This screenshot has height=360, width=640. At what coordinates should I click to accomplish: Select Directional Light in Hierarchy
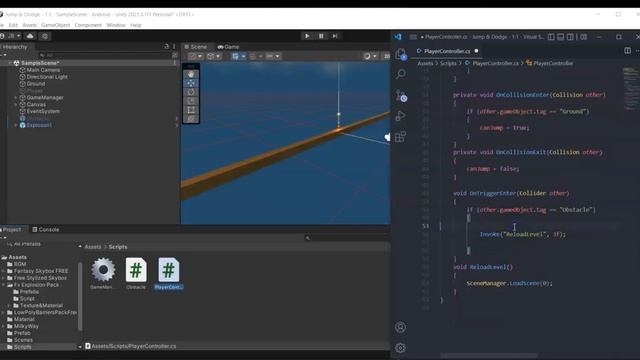click(x=47, y=77)
